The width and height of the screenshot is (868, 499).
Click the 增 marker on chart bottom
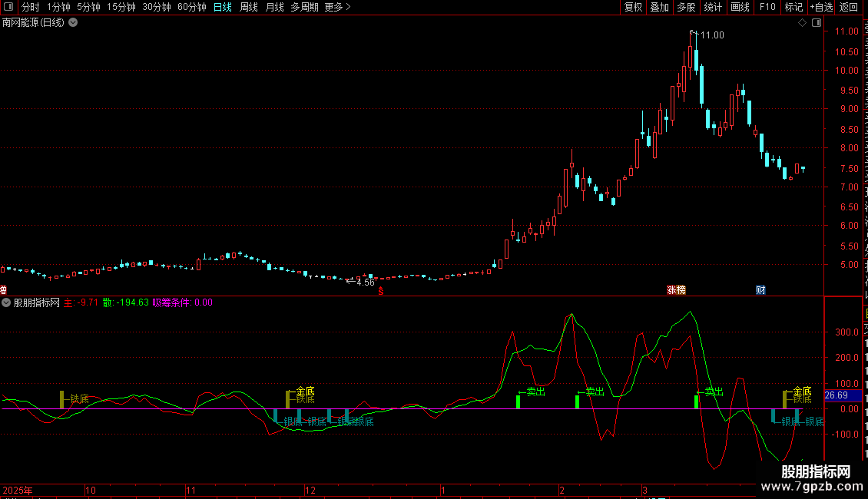pyautogui.click(x=3, y=290)
